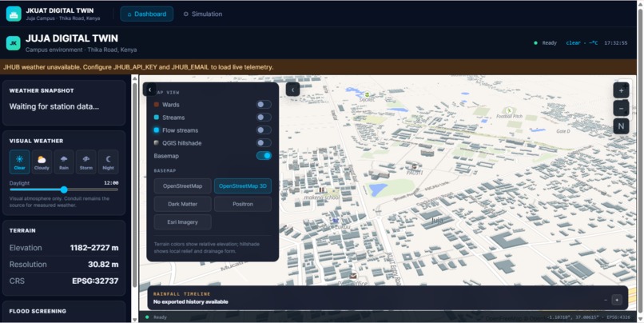Image resolution: width=644 pixels, height=323 pixels.
Task: Reset map bearing with the N button
Action: pos(621,126)
